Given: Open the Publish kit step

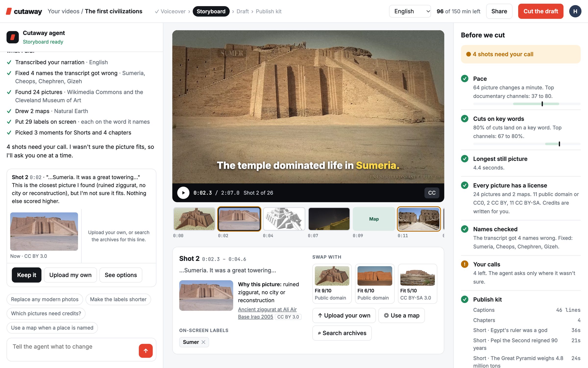Looking at the screenshot, I should point(269,11).
